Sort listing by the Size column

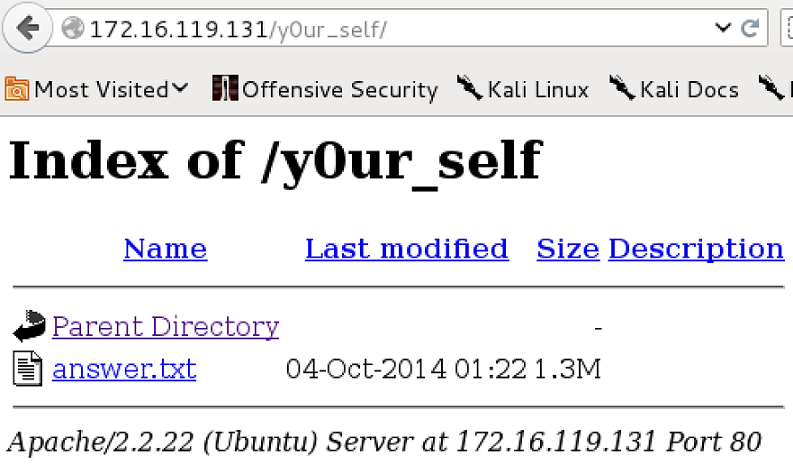[568, 249]
